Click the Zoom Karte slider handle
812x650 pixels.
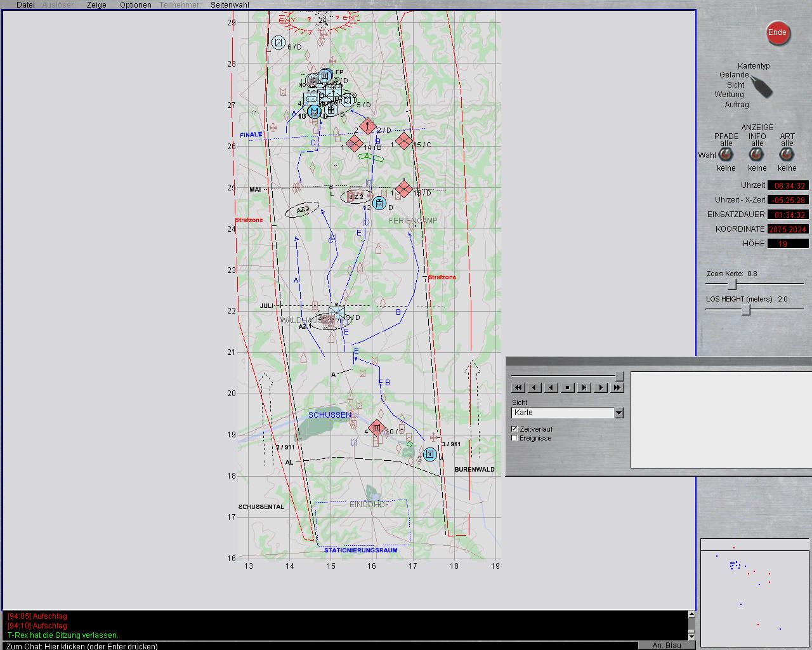(x=731, y=284)
